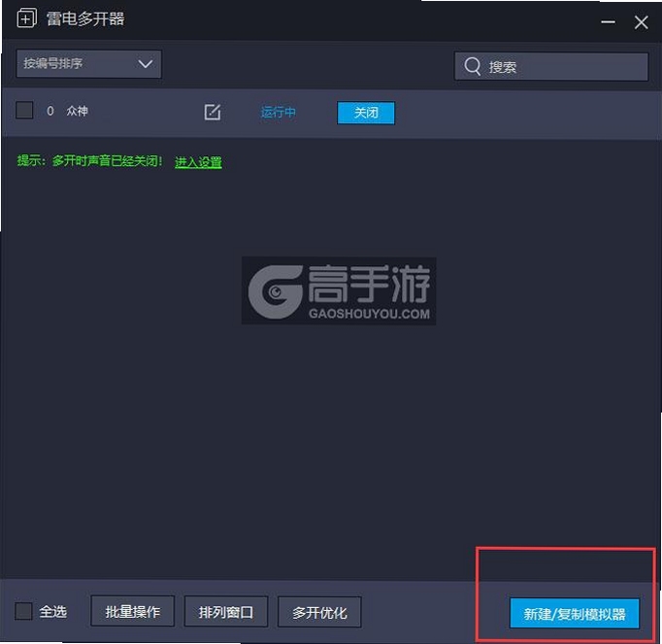Tick the checkbox for emulator 0 众神
This screenshot has width=662, height=644.
[x=24, y=111]
